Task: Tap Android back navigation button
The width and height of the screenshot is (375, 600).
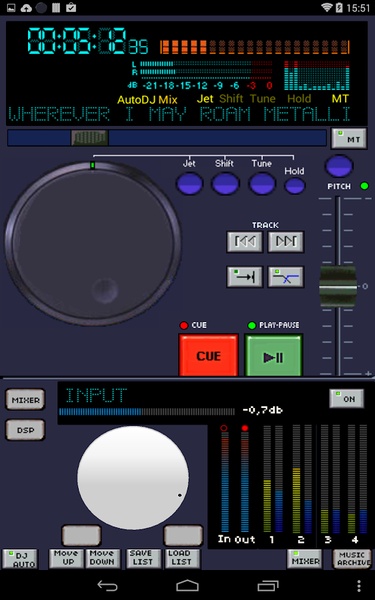Action: click(x=107, y=585)
